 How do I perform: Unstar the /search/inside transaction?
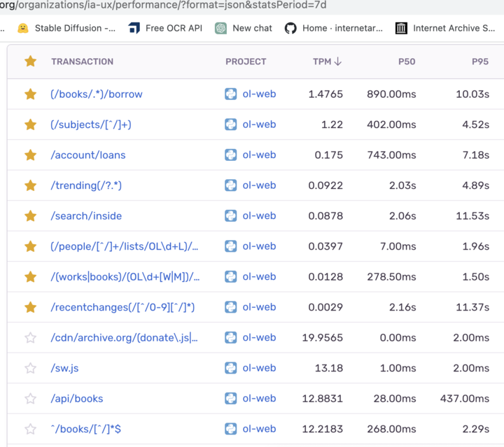(30, 215)
